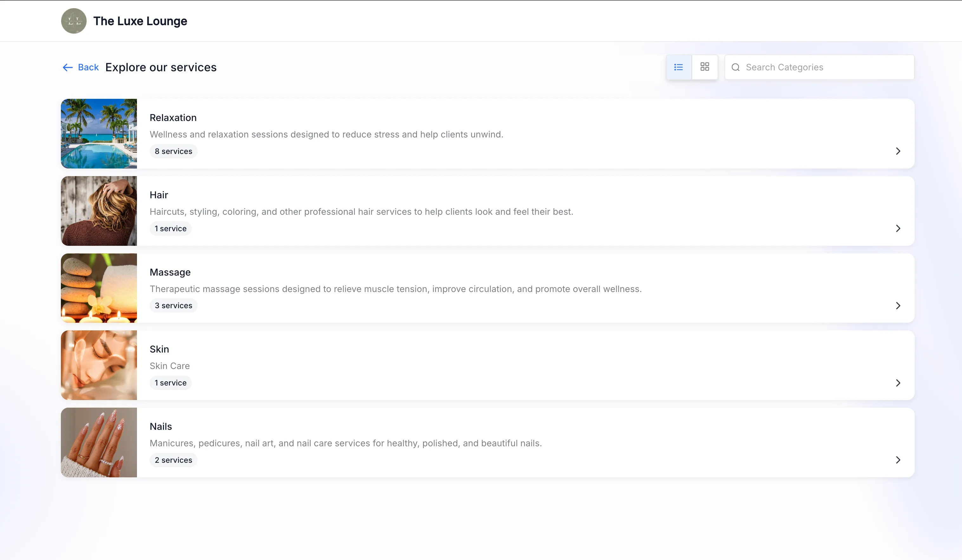The image size is (962, 560).
Task: Open the Relaxation pool thumbnail
Action: [x=99, y=134]
